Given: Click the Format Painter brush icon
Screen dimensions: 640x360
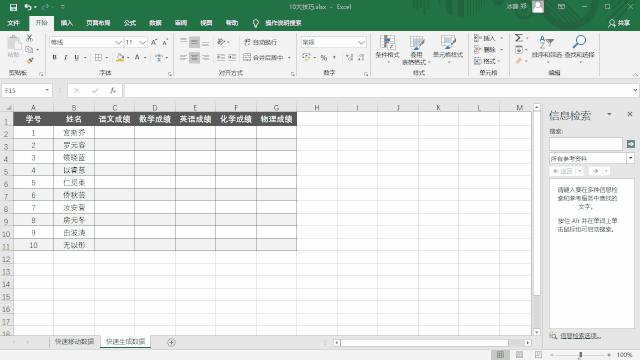Looking at the screenshot, I should (29, 60).
